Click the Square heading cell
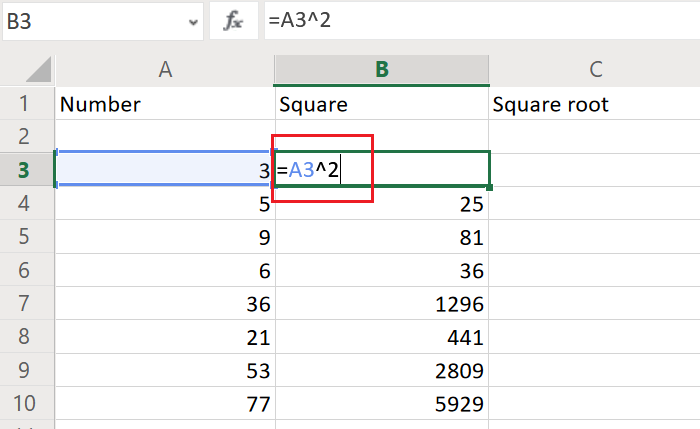Image resolution: width=700 pixels, height=429 pixels. coord(381,104)
